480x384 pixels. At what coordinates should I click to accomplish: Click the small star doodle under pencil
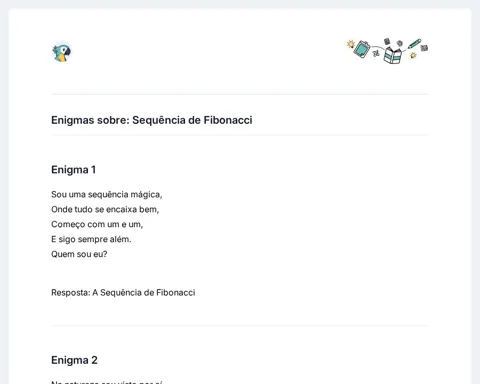(x=413, y=55)
